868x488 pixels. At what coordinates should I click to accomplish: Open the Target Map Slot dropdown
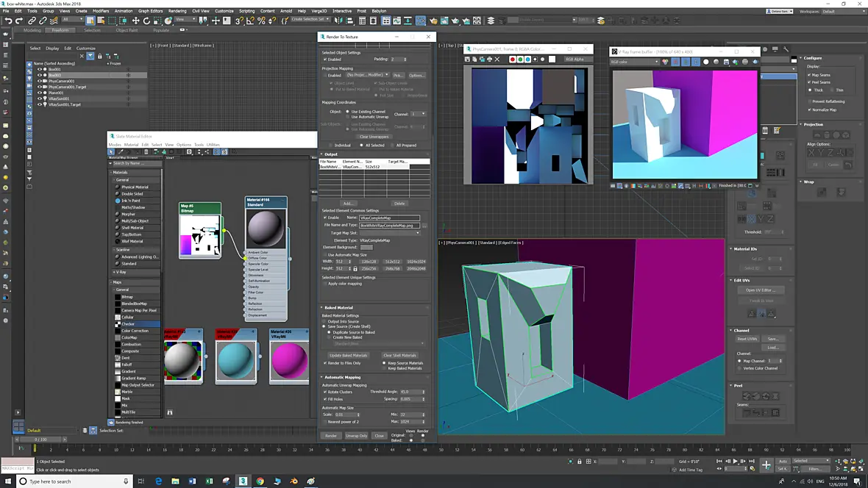[x=390, y=233]
